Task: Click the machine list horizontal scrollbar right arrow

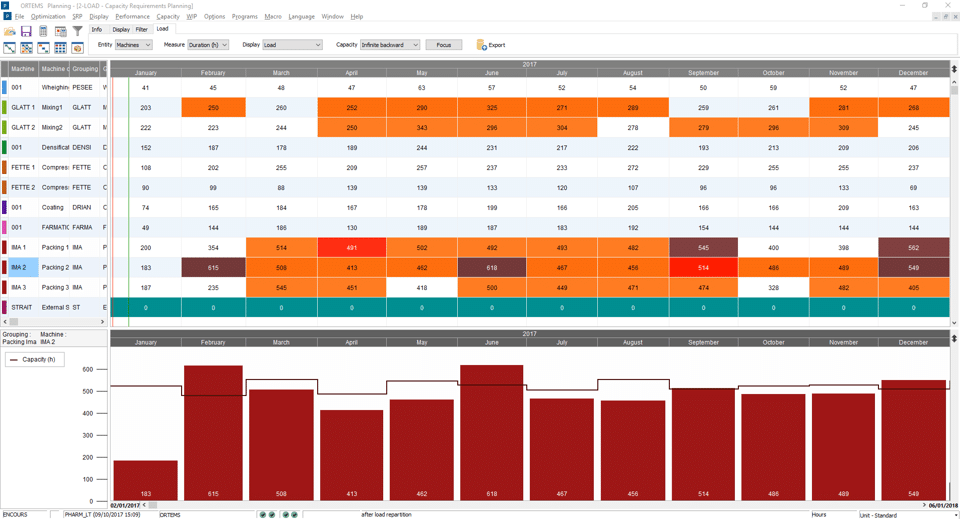Action: tap(103, 322)
